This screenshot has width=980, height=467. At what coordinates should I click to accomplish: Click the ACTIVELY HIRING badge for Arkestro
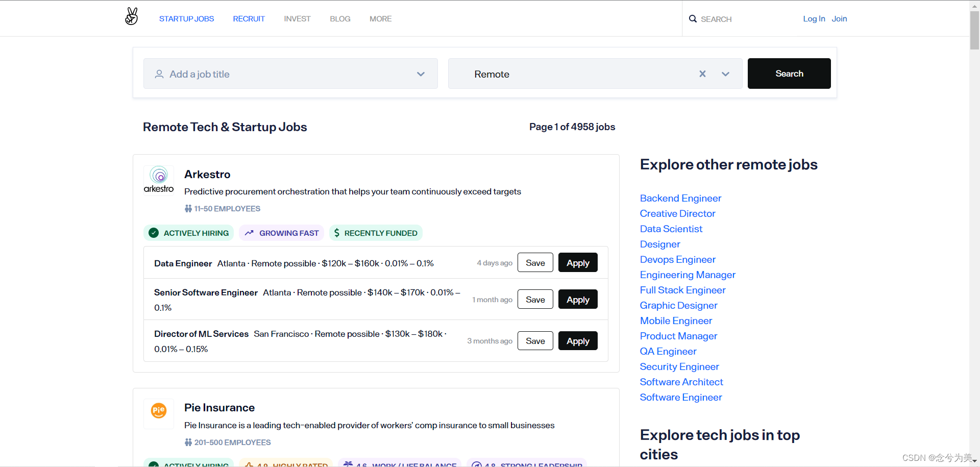(x=188, y=233)
